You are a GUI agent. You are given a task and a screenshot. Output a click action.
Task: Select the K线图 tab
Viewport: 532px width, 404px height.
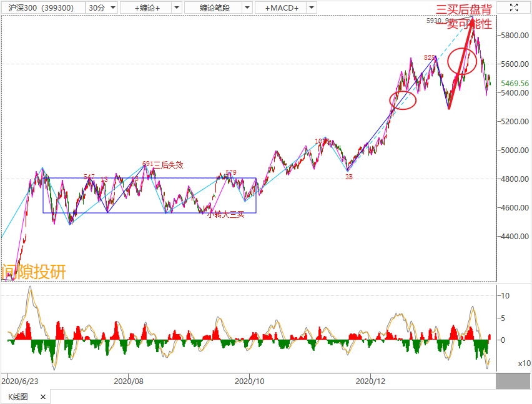19,397
